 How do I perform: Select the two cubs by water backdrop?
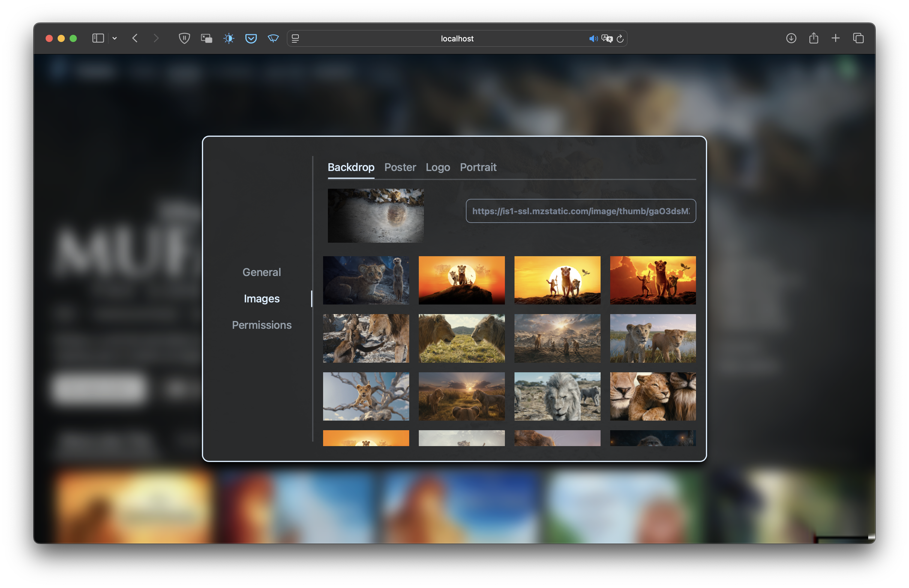(653, 338)
